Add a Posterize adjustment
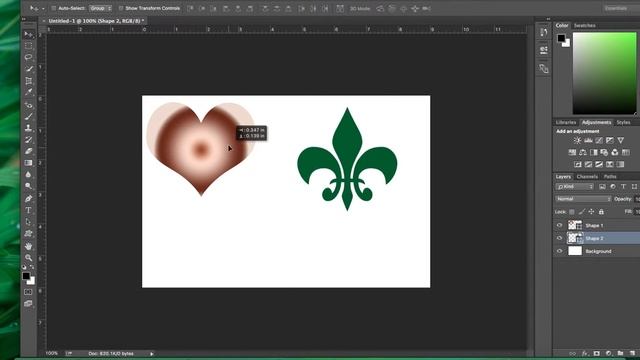Screen dimensions: 640x360 (x=588, y=164)
